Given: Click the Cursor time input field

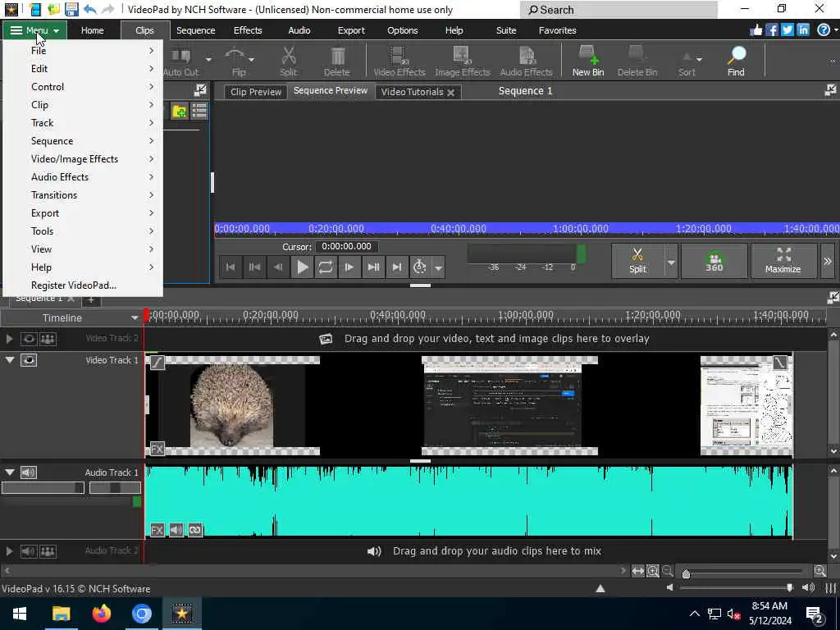Looking at the screenshot, I should [346, 246].
